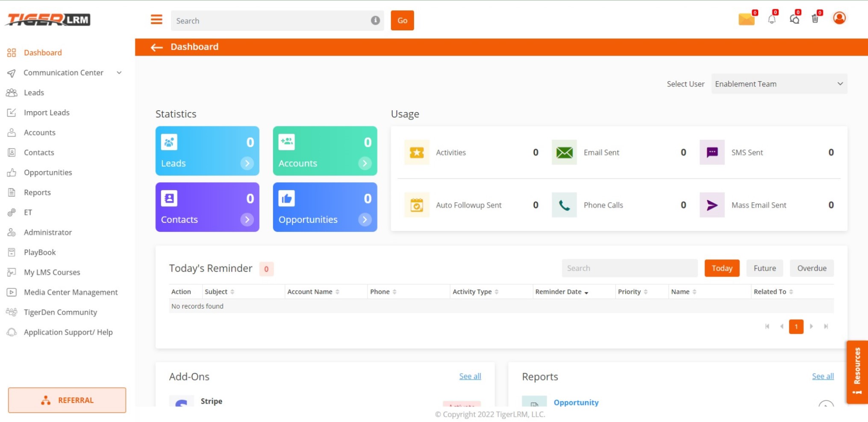Click the Opportunities thumbs-up card icon
The image size is (868, 422).
coord(287,198)
